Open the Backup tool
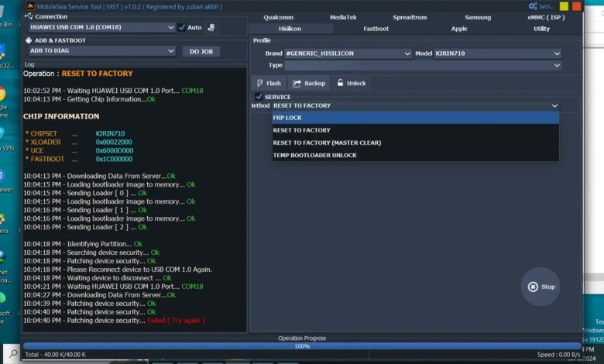The width and height of the screenshot is (604, 364). click(x=308, y=83)
